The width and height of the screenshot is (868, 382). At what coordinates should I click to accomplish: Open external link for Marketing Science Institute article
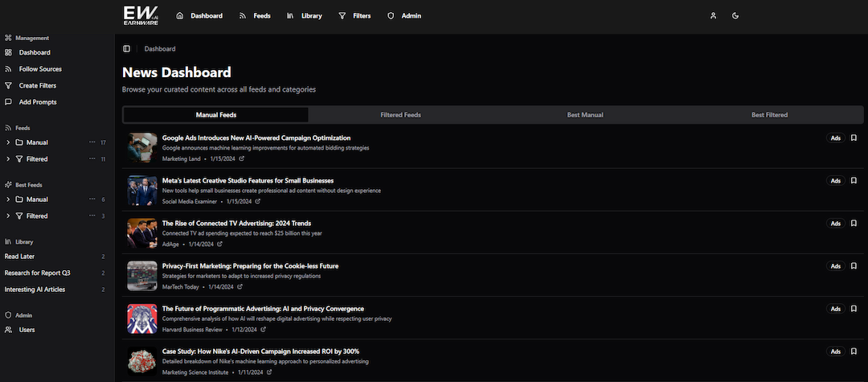(269, 372)
